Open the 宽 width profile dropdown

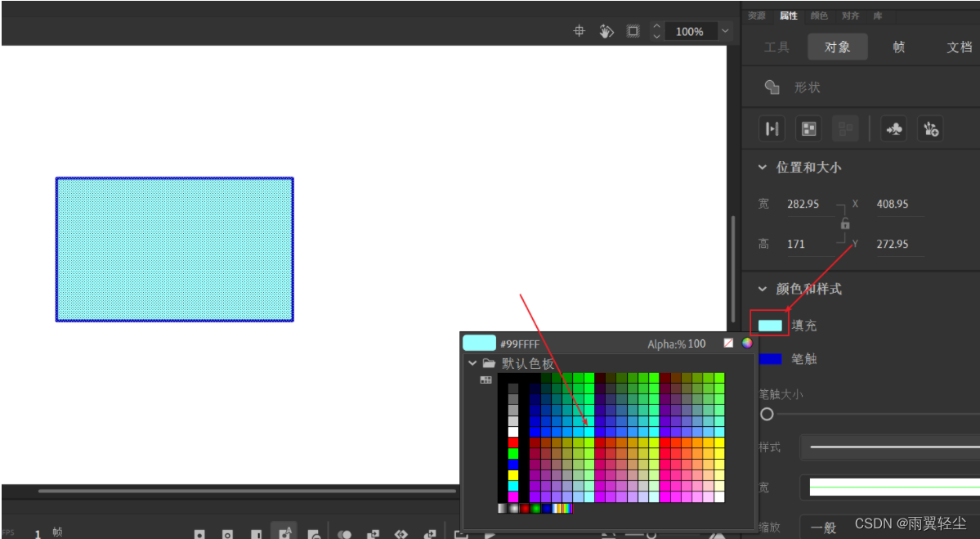click(890, 487)
